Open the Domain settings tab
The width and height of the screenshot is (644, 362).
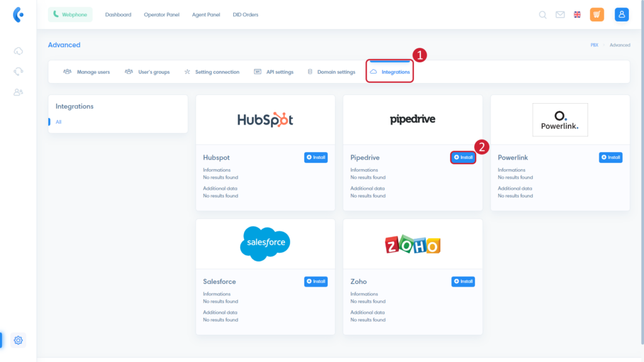(331, 72)
